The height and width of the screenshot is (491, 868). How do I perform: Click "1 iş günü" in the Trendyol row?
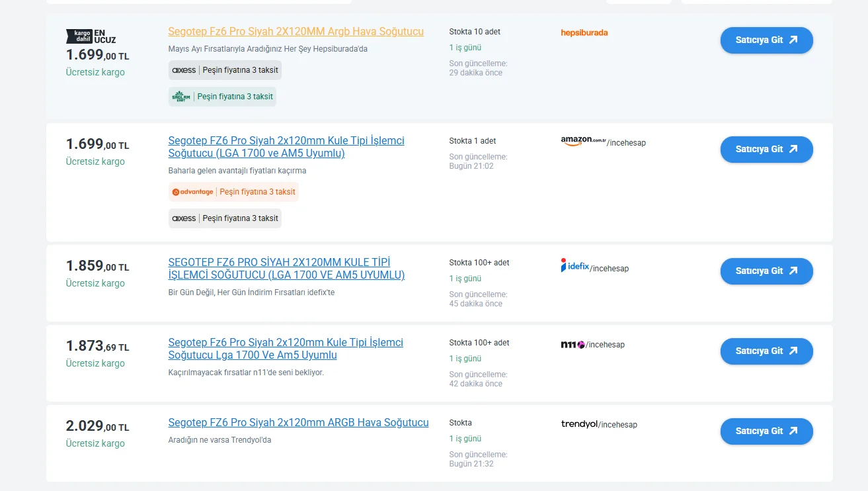[x=465, y=439]
